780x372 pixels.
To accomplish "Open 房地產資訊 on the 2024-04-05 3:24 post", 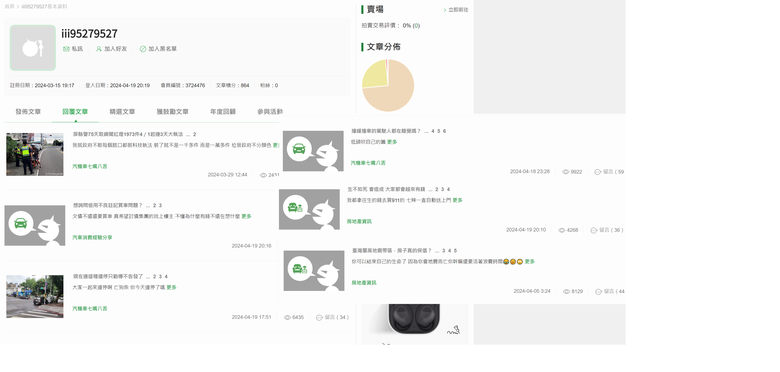I will (x=364, y=283).
